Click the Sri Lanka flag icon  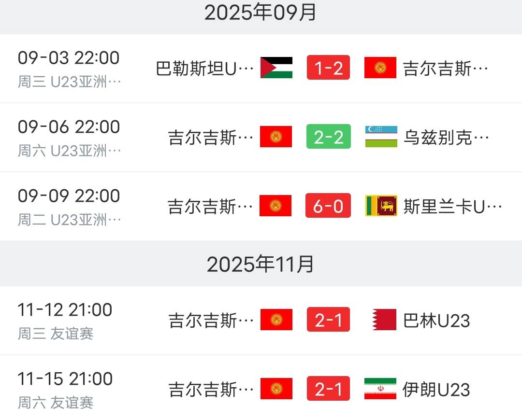click(x=381, y=206)
